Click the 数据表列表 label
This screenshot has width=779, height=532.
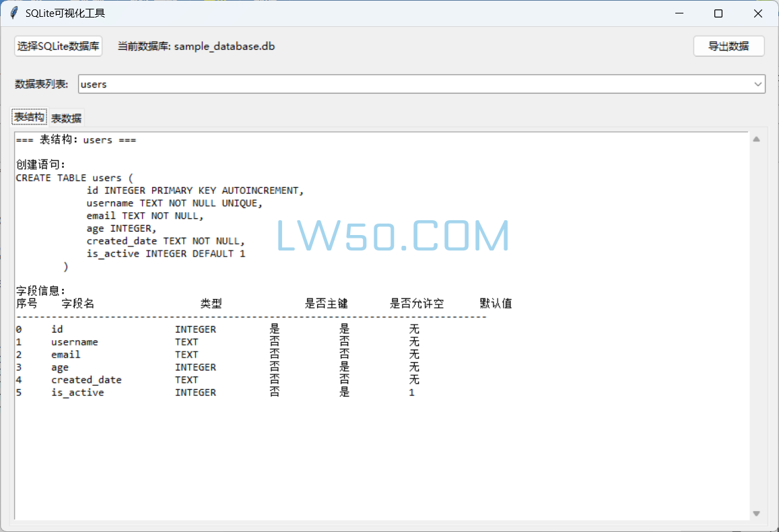(x=42, y=84)
